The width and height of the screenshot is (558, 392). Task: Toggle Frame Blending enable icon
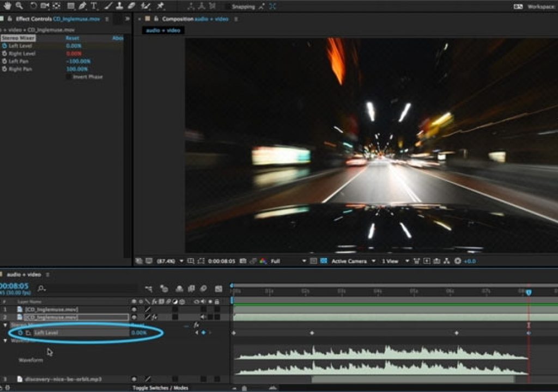coord(191,289)
